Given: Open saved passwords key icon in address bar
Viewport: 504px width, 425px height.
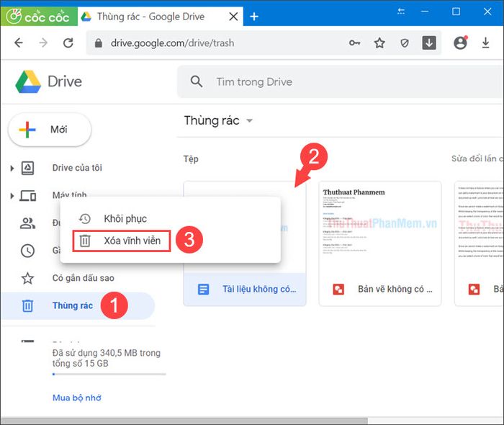Looking at the screenshot, I should point(354,42).
